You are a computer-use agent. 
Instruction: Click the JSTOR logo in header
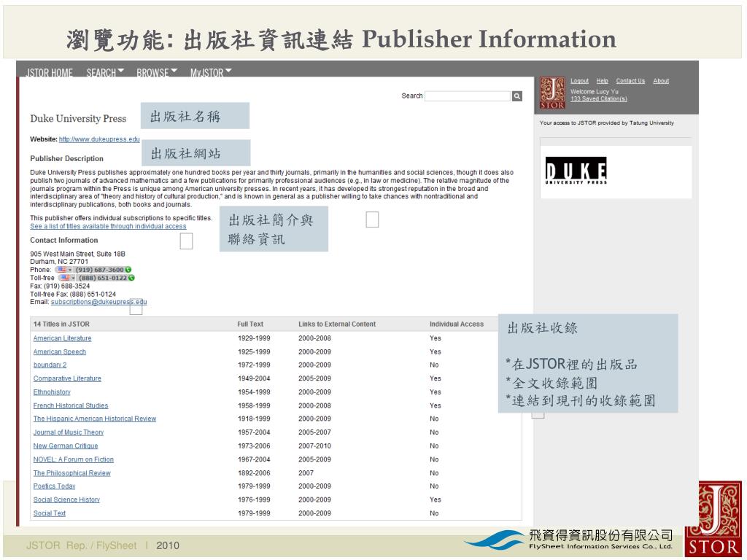552,93
